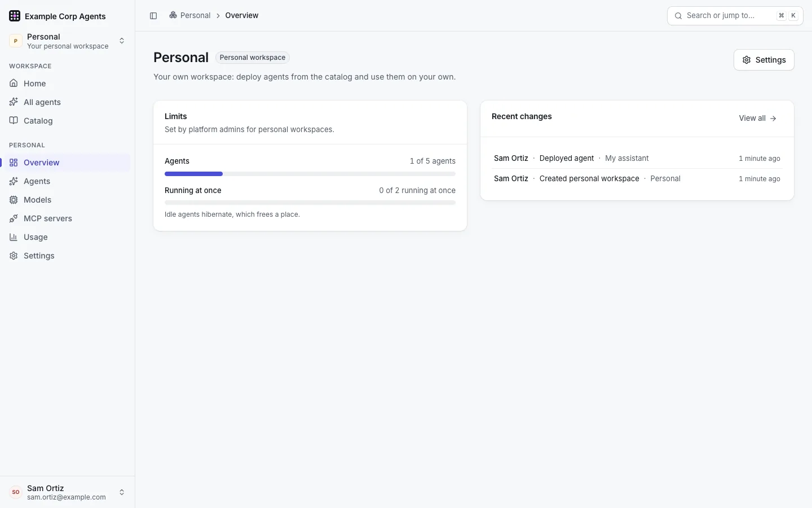
Task: Click the Deployed agent My assistant entry
Action: pos(637,159)
